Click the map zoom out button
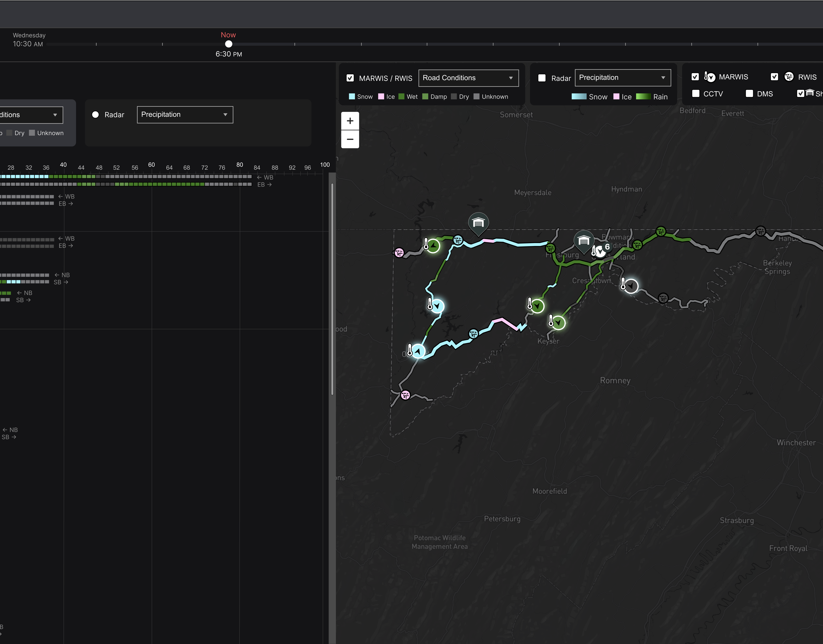 pos(350,139)
